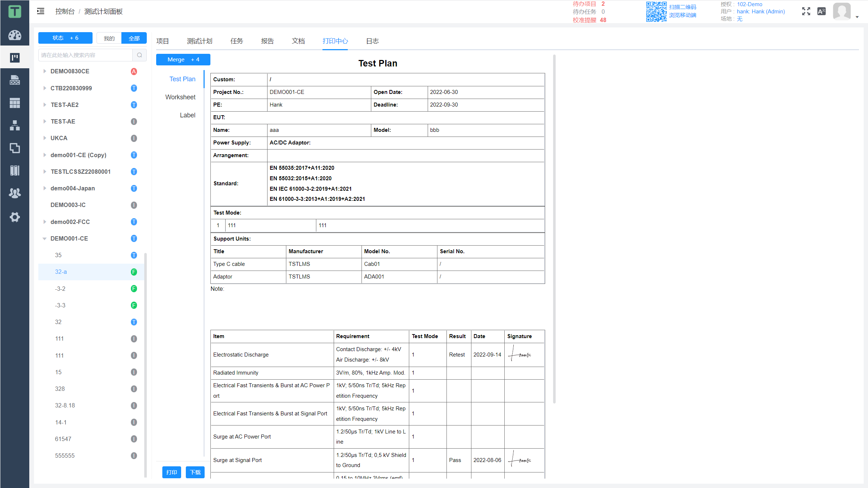Open the kanban board sidebar icon
Image resolution: width=868 pixels, height=488 pixels.
point(14,57)
